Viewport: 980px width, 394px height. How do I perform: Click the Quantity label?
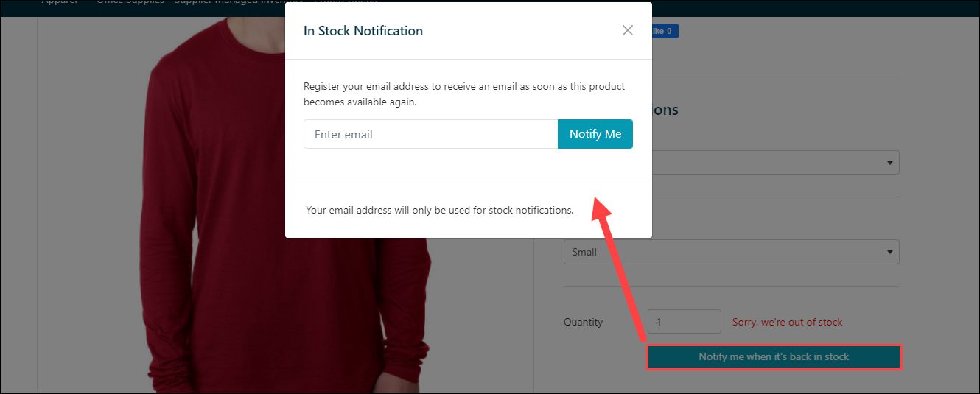pyautogui.click(x=583, y=322)
